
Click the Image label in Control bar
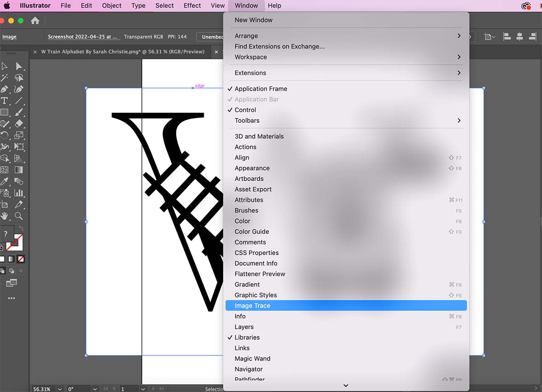pyautogui.click(x=9, y=37)
